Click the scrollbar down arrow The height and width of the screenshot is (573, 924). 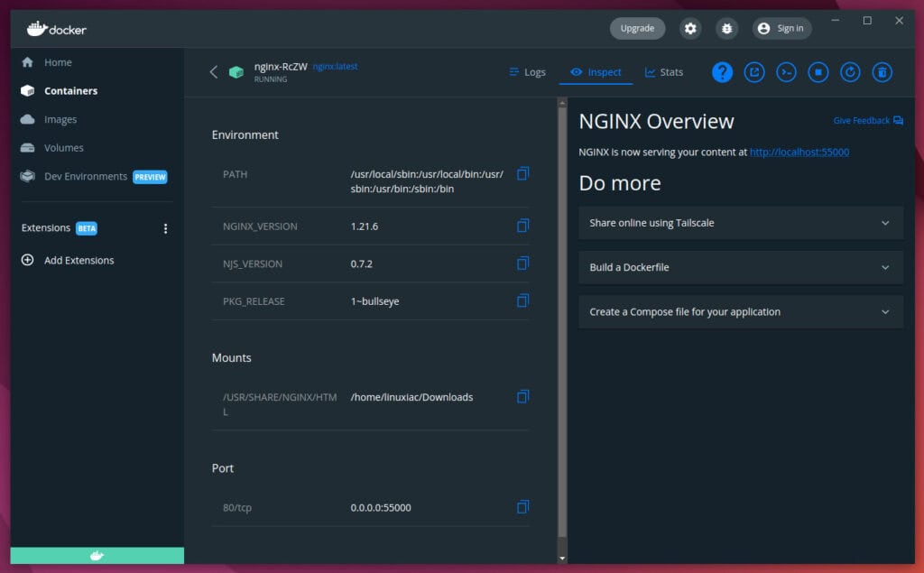click(x=562, y=558)
